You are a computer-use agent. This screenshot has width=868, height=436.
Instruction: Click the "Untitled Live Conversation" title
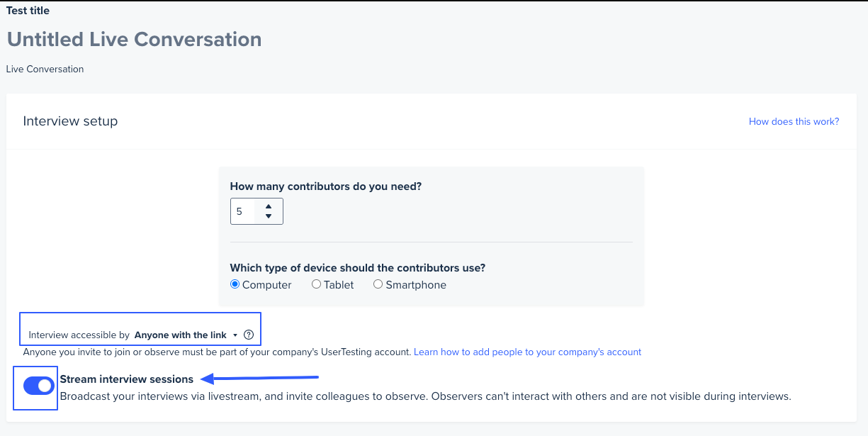(134, 39)
